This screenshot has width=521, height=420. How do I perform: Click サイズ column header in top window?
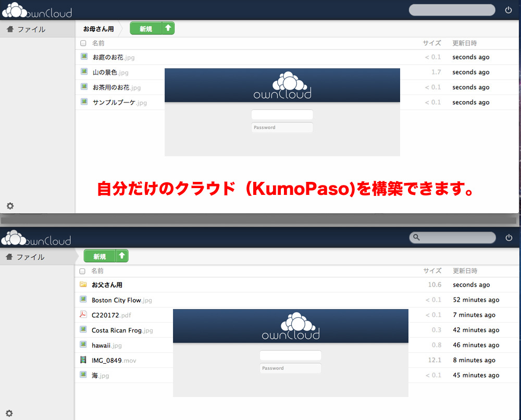coord(432,43)
